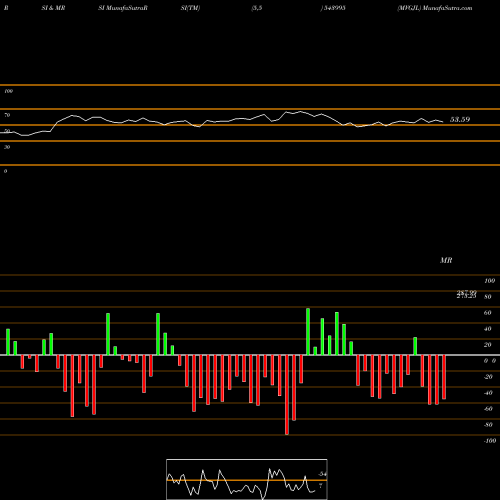Click the MR axis label -80
The image size is (500, 500).
[x=488, y=425]
